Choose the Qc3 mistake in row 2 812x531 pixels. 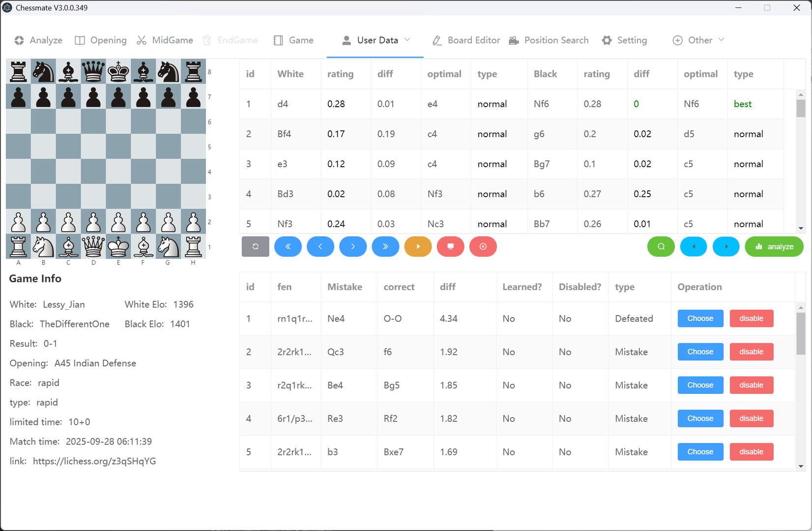coord(700,352)
